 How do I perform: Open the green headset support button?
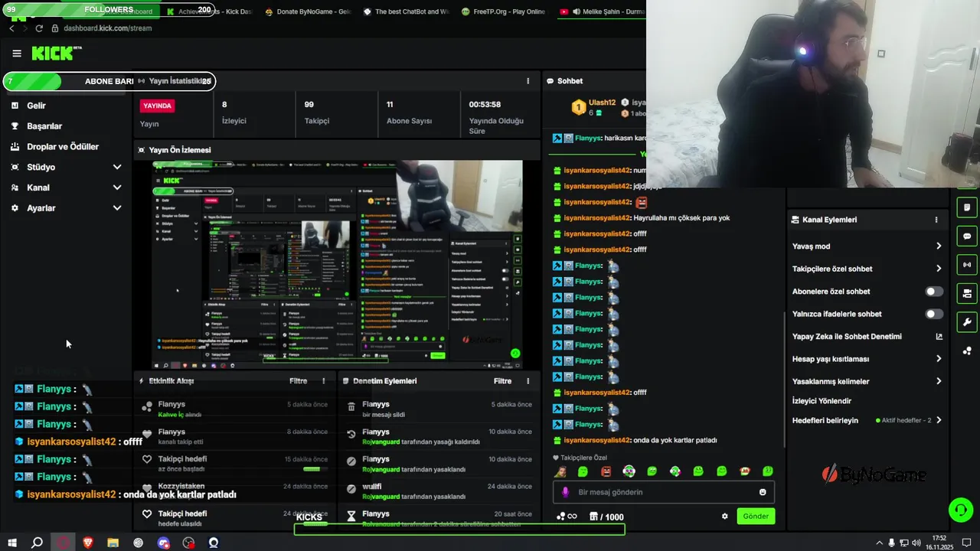(959, 509)
